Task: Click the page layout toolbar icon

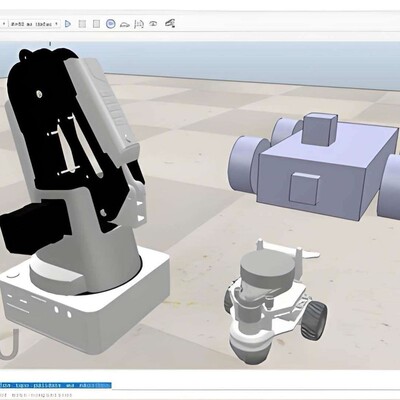Action: point(139,24)
